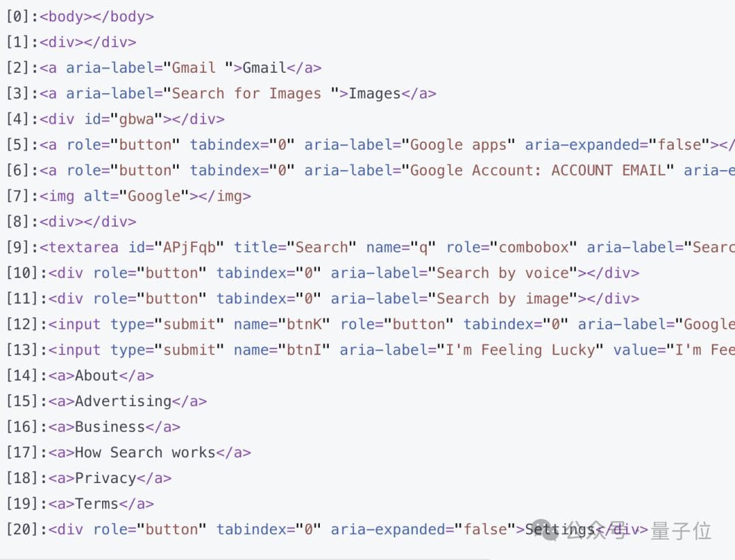Click the "Search by voice" aria-label text
The width and height of the screenshot is (735, 560).
click(x=502, y=273)
